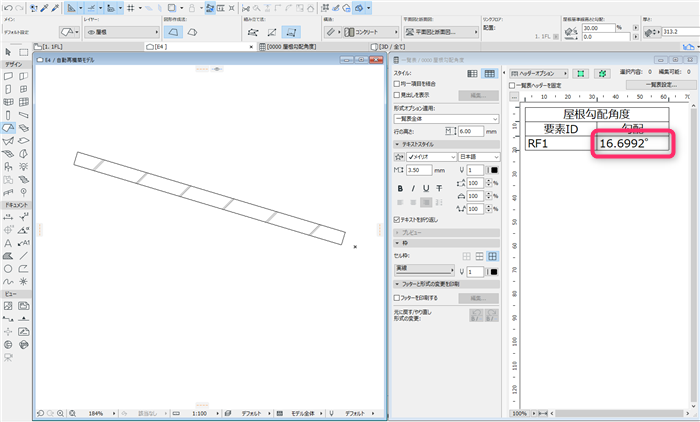
Task: Click the fit-width icon beside the 100% zoom
Action: click(543, 414)
